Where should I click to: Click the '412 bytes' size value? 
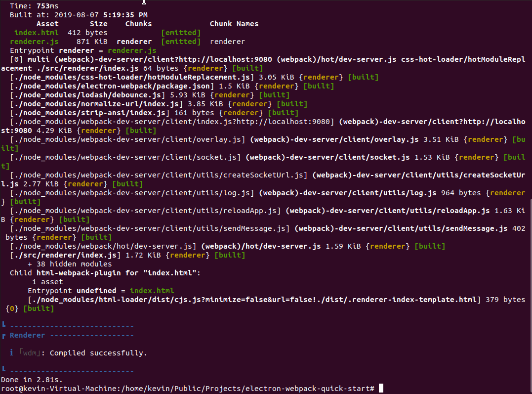(87, 33)
